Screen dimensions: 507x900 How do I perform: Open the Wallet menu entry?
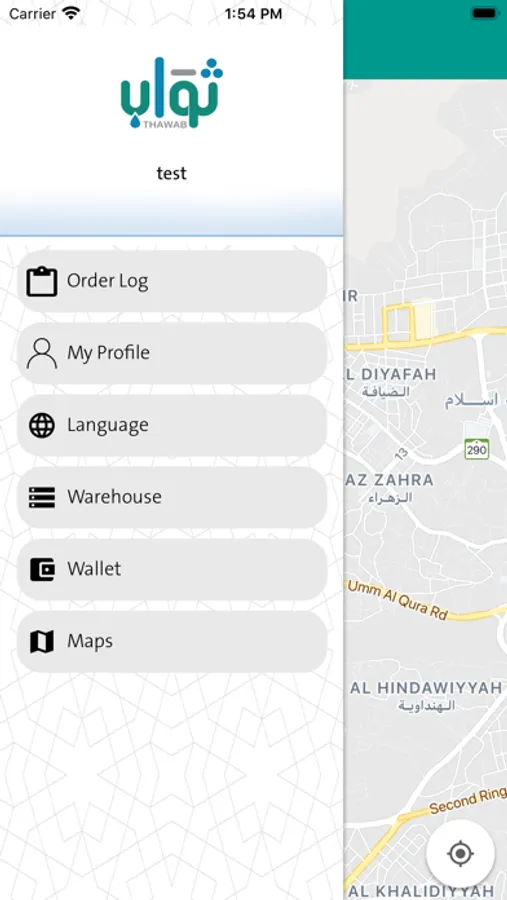[x=172, y=569]
